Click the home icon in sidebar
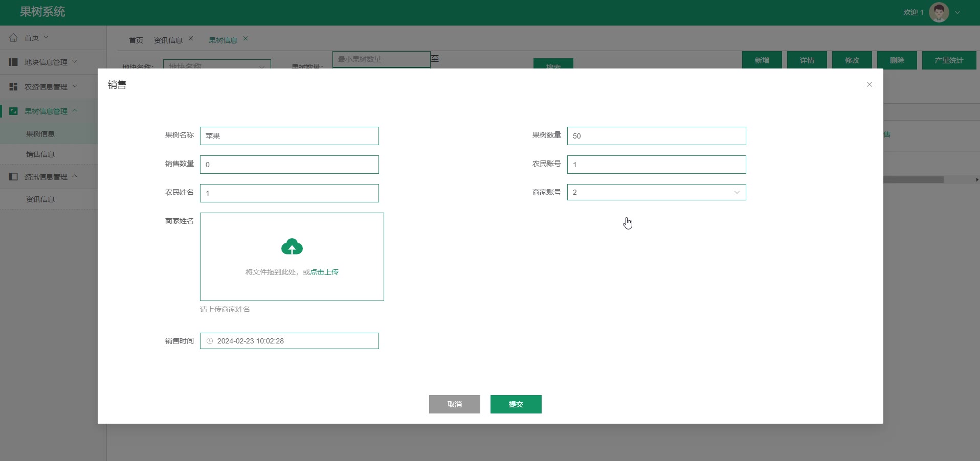The width and height of the screenshot is (980, 461). [x=13, y=38]
